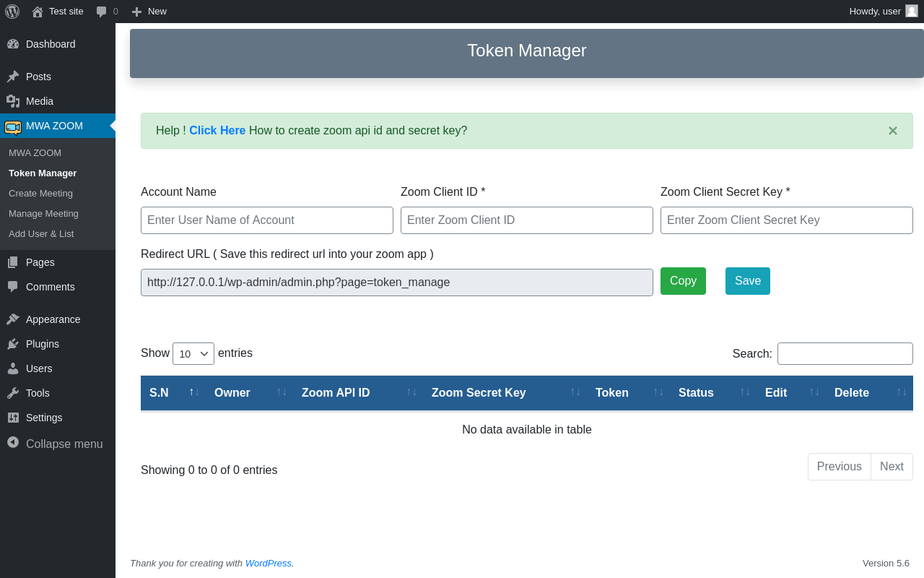Sort table by Owner column arrows
The width and height of the screenshot is (924, 578).
click(x=282, y=392)
